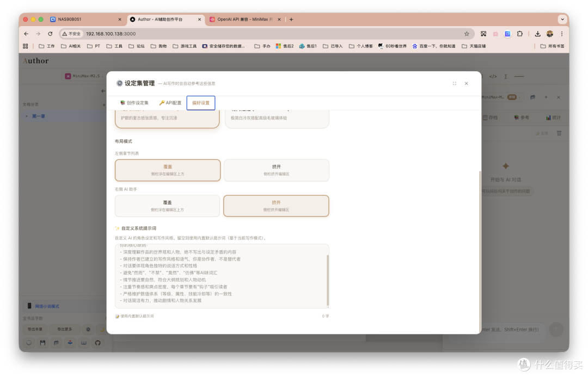This screenshot has height=377, width=588.
Task: Open settings via the sidebar gear icon
Action: pyautogui.click(x=88, y=330)
